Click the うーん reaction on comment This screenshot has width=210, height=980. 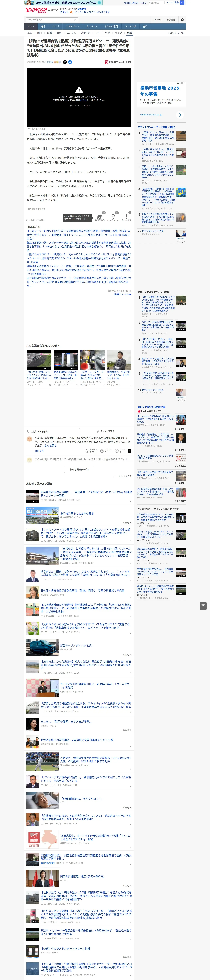click(120, 451)
